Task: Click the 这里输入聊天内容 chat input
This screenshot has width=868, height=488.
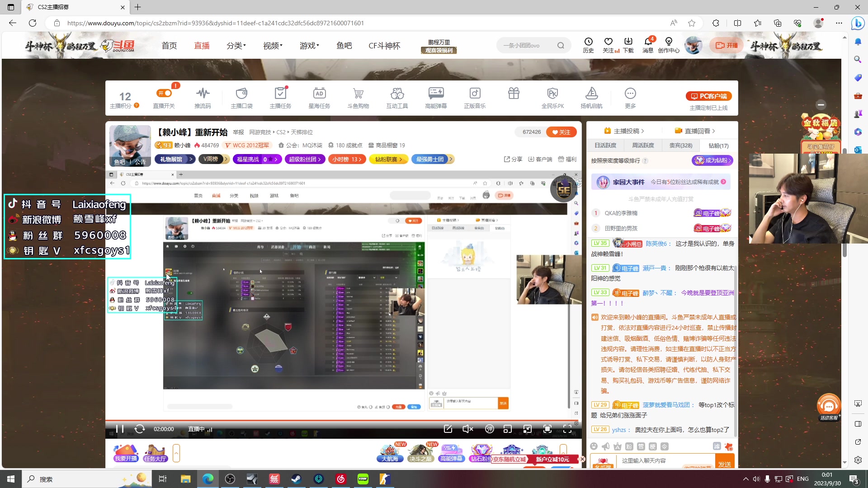Action: (667, 461)
